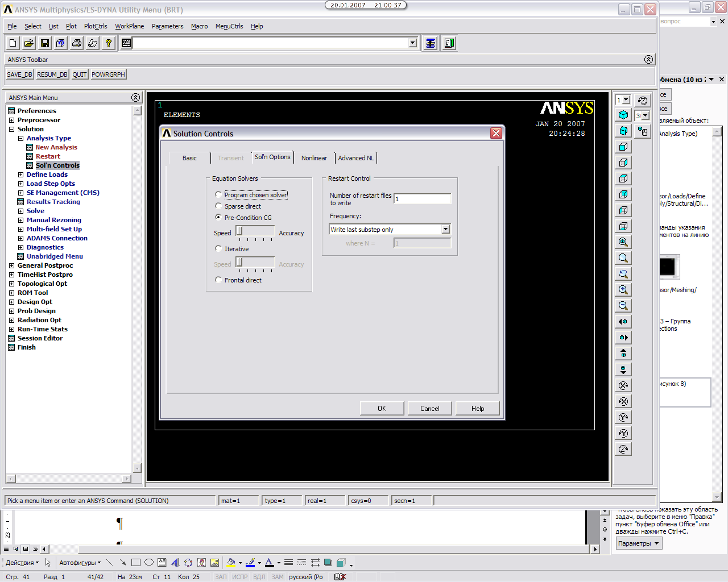Click the command prompt keyboard icon
Screen dimensions: 728x582
126,43
